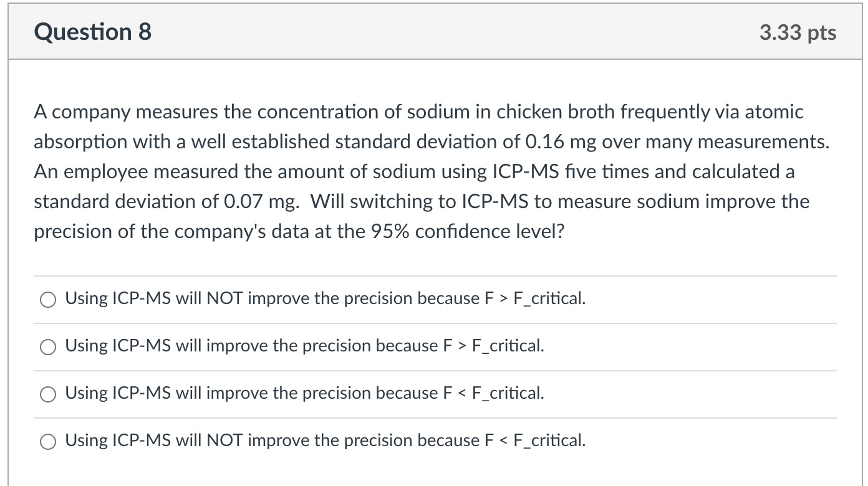868x486 pixels.
Task: Click answer text 'will improve the precision because F < F_critical'
Action: click(x=304, y=393)
